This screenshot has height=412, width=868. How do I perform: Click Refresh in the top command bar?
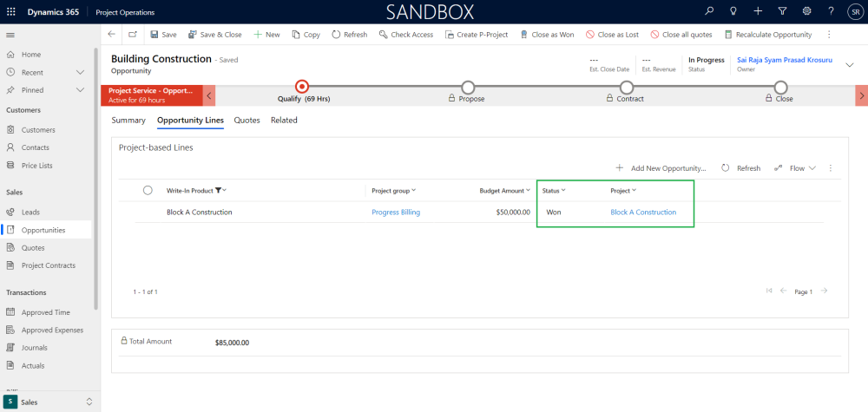[349, 35]
